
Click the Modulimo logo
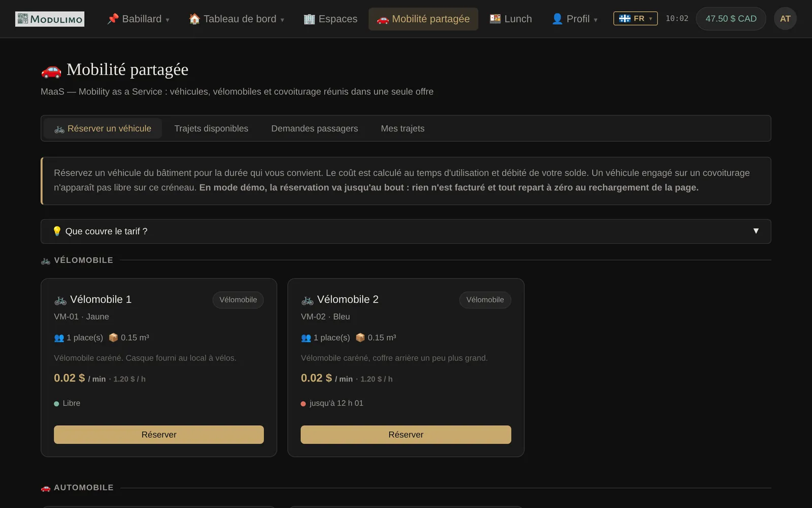[x=50, y=19]
